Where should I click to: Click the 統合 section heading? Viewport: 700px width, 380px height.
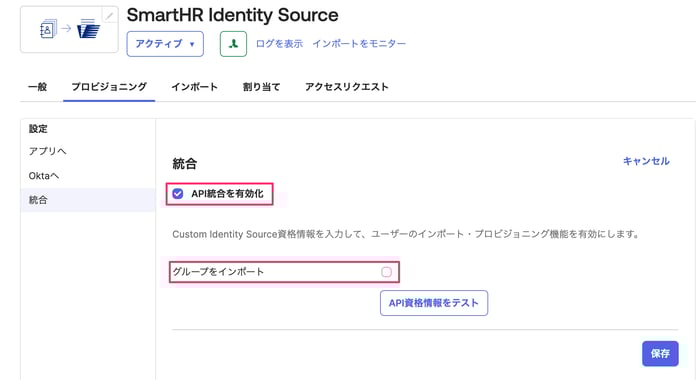[x=184, y=164]
